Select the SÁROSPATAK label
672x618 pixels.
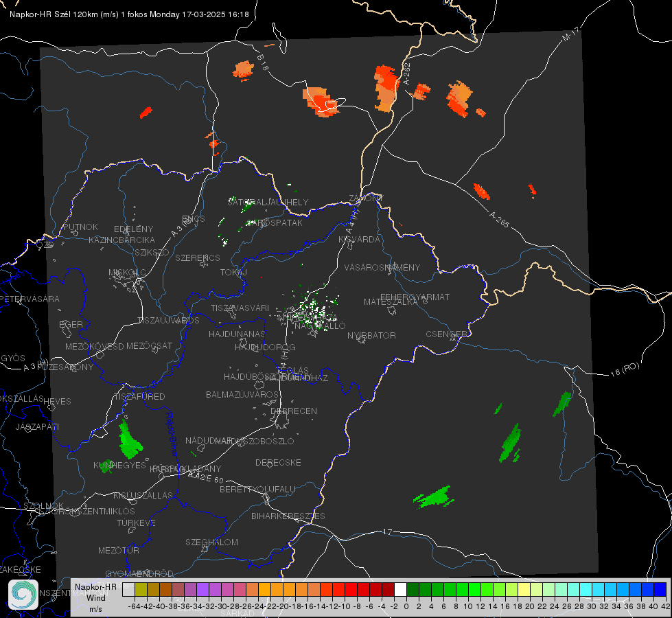[x=275, y=222]
